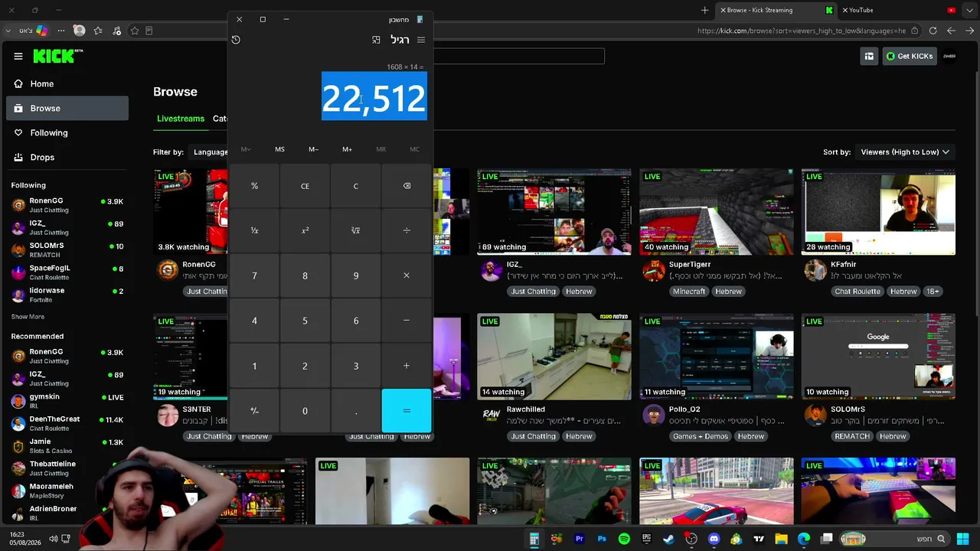Click the MS memory store button
This screenshot has width=980, height=551.
point(279,149)
